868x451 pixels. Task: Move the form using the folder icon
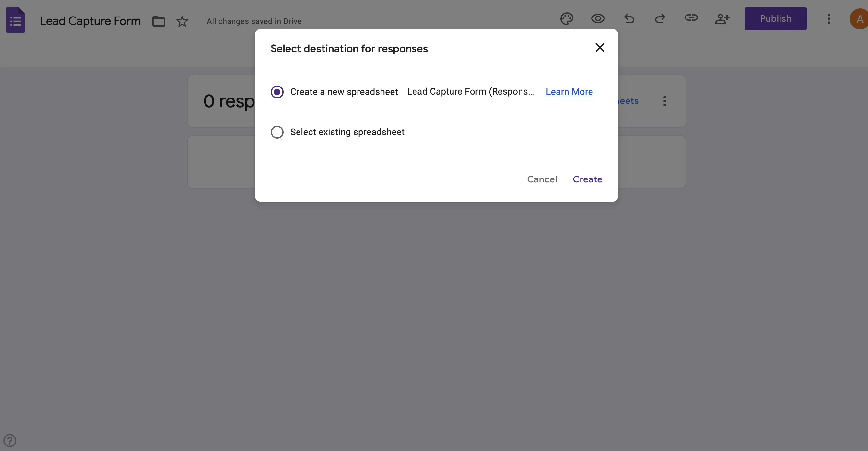click(158, 21)
